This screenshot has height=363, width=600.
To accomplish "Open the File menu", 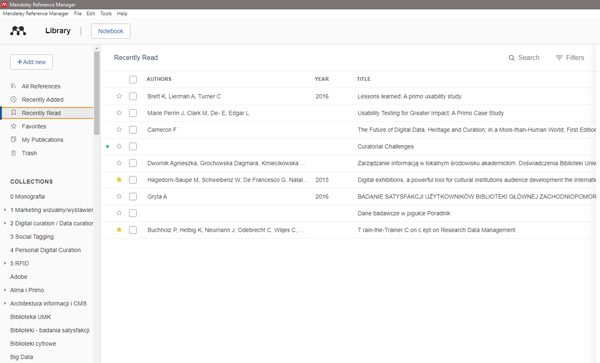I will pos(78,13).
